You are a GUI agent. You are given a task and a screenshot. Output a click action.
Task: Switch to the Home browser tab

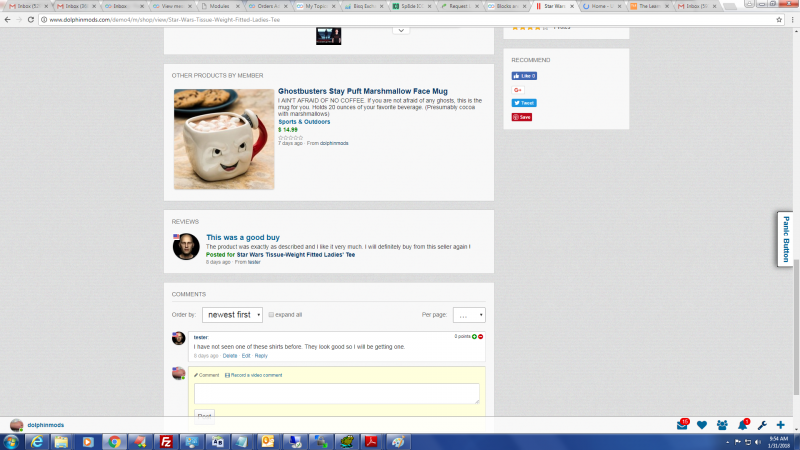602,6
